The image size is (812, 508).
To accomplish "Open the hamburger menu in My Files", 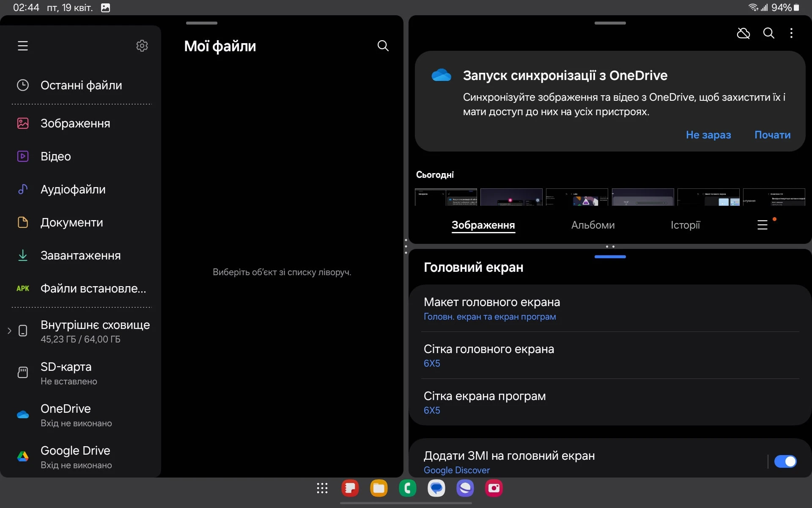I will pyautogui.click(x=23, y=46).
